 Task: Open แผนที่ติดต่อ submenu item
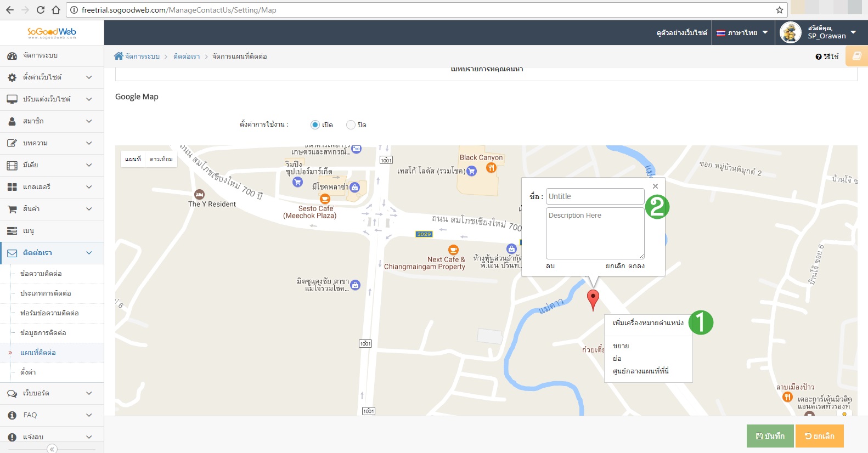pyautogui.click(x=38, y=353)
